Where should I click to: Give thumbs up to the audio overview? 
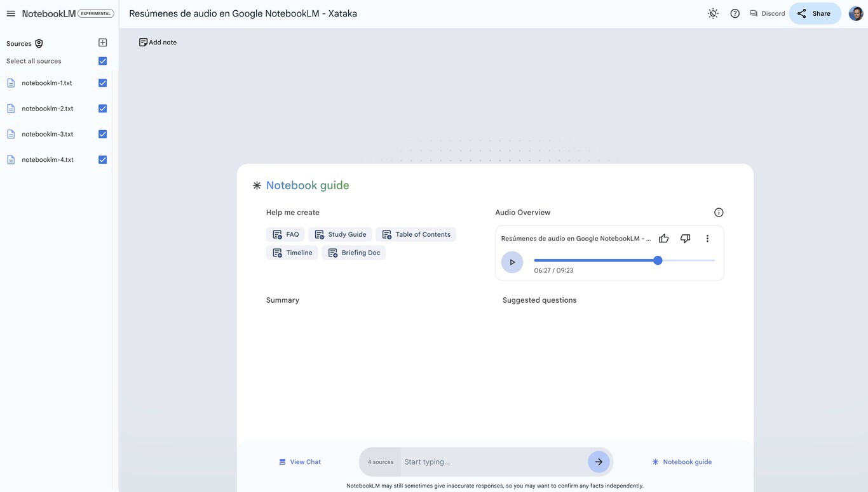coord(663,239)
